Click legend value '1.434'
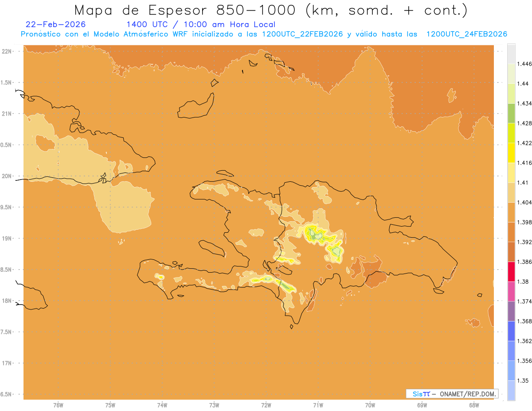The image size is (532, 411). click(x=524, y=103)
